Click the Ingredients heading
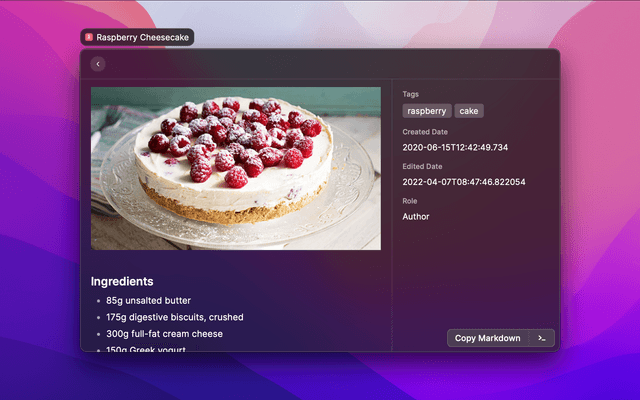Viewport: 640px width, 400px height. click(122, 281)
